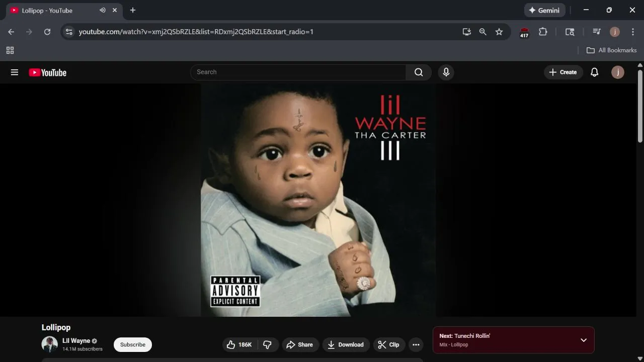Like the Lollipop video

[x=240, y=344]
